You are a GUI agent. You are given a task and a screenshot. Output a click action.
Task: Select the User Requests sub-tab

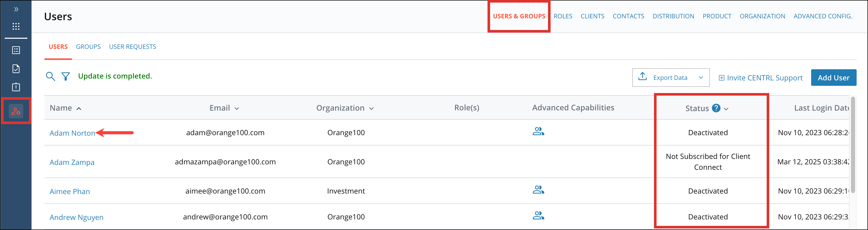pyautogui.click(x=132, y=47)
